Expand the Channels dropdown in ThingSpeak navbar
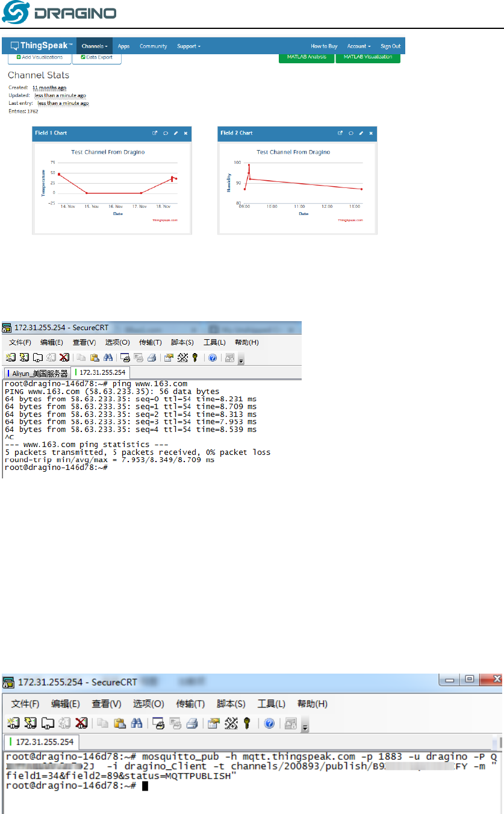This screenshot has height=814, width=504. pos(95,46)
